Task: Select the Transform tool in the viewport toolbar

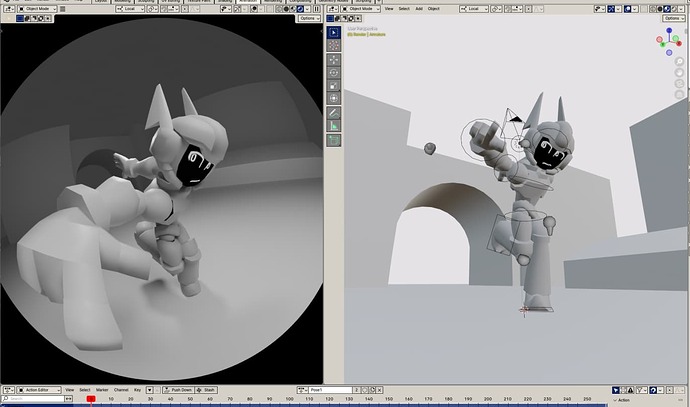Action: coord(334,98)
